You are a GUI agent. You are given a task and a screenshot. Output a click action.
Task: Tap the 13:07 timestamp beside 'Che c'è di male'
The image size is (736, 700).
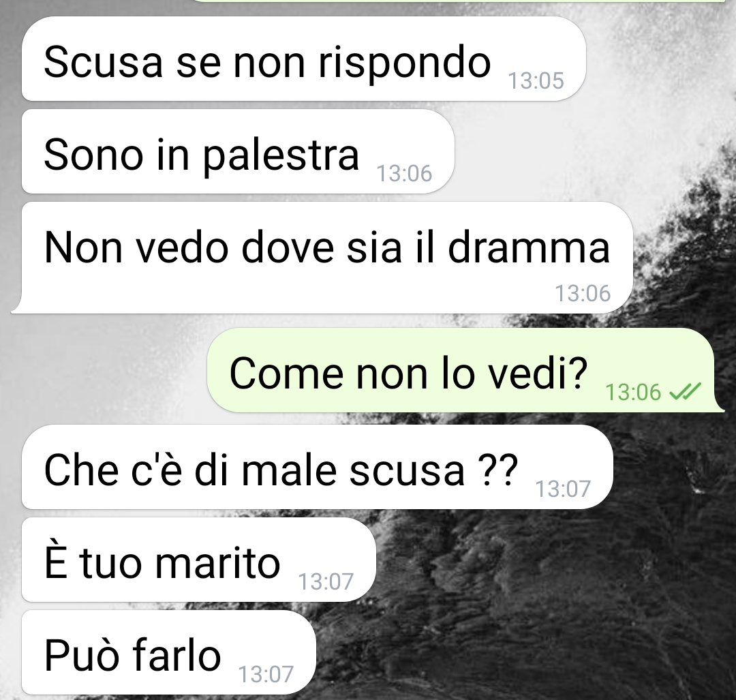(x=563, y=489)
